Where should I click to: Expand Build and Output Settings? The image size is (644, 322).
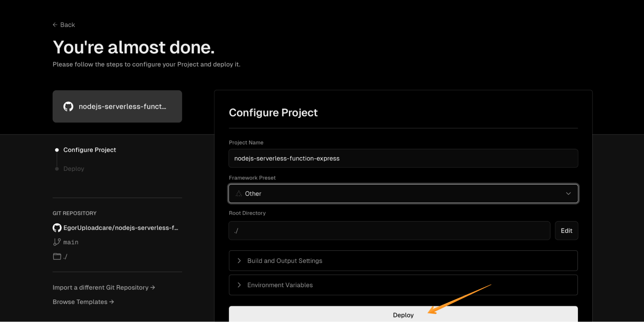(x=403, y=261)
